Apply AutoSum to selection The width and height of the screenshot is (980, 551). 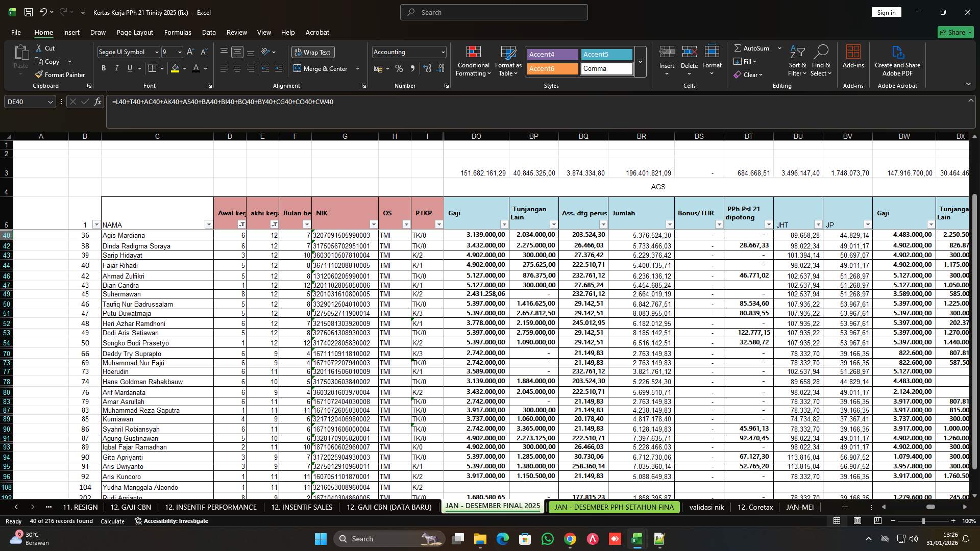pyautogui.click(x=754, y=48)
